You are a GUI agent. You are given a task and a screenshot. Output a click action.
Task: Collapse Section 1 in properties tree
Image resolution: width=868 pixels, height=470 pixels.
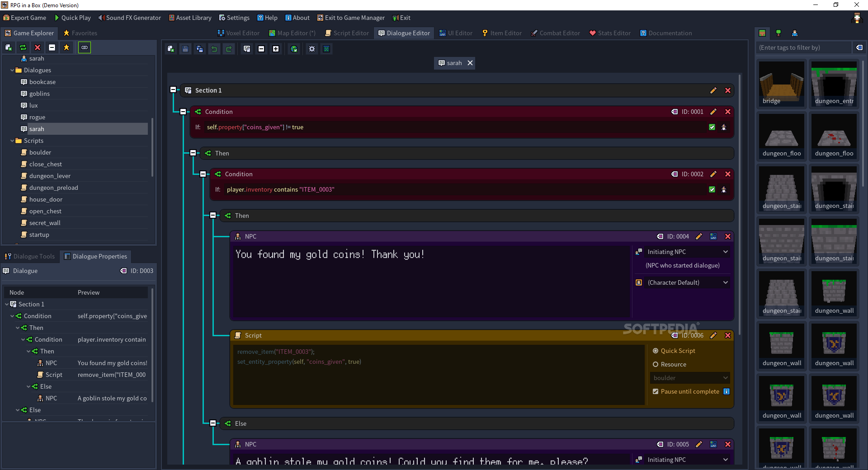(7, 304)
